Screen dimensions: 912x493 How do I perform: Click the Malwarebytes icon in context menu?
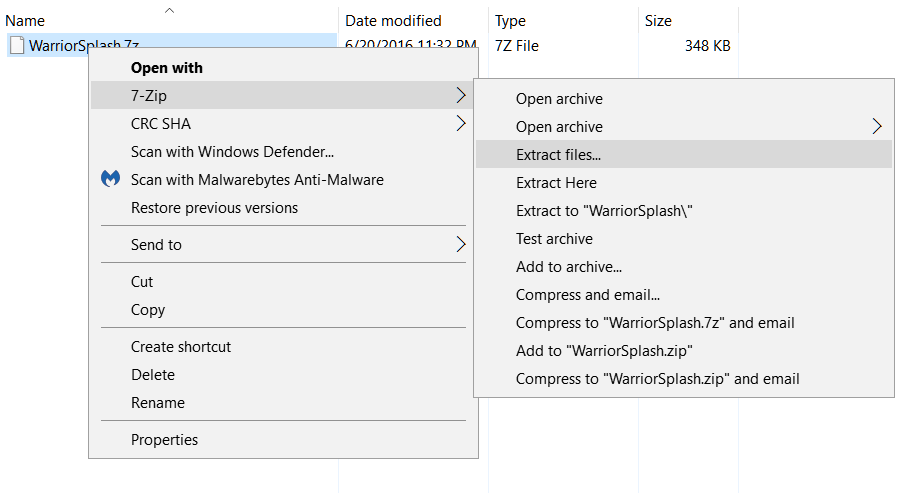pos(111,178)
